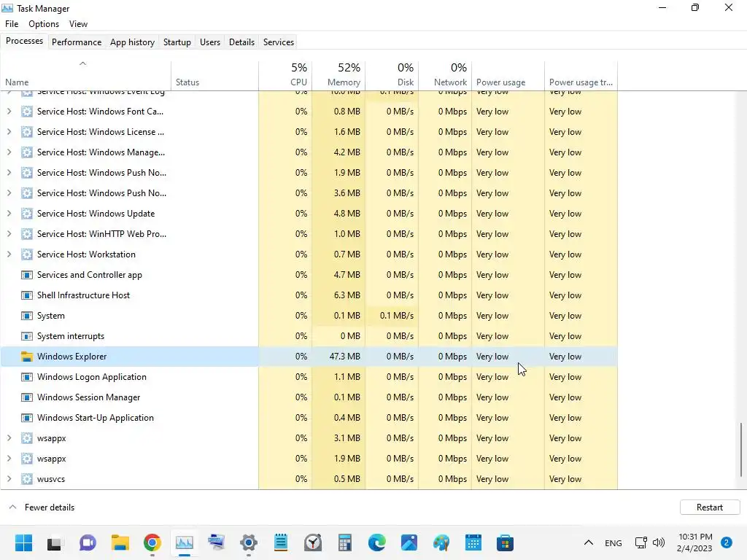Viewport: 747px width, 560px height.
Task: Open the Notepad taskbar icon
Action: [281, 542]
